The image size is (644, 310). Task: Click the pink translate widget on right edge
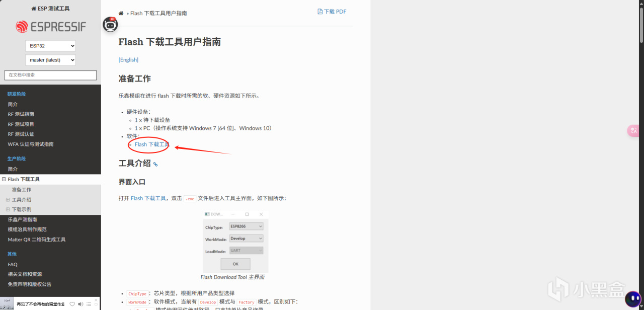(633, 131)
